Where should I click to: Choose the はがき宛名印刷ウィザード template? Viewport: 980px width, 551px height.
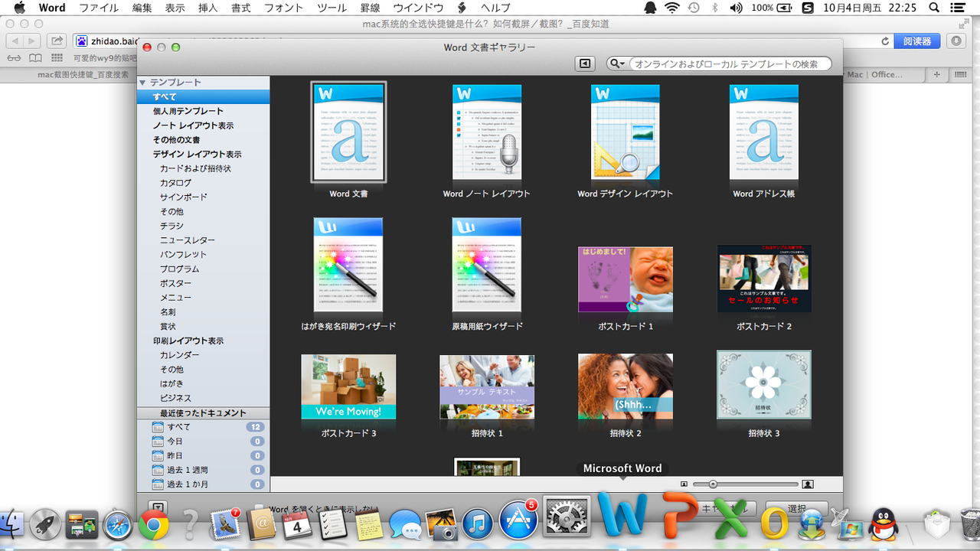coord(348,266)
